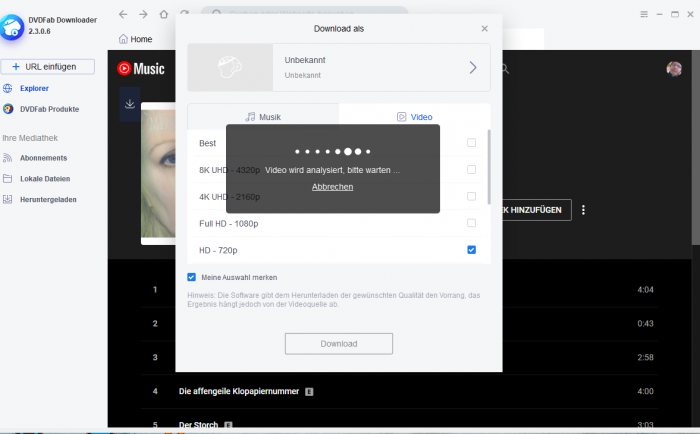
Task: Tick the 8K UHD - 4320p checkbox
Action: click(x=471, y=169)
